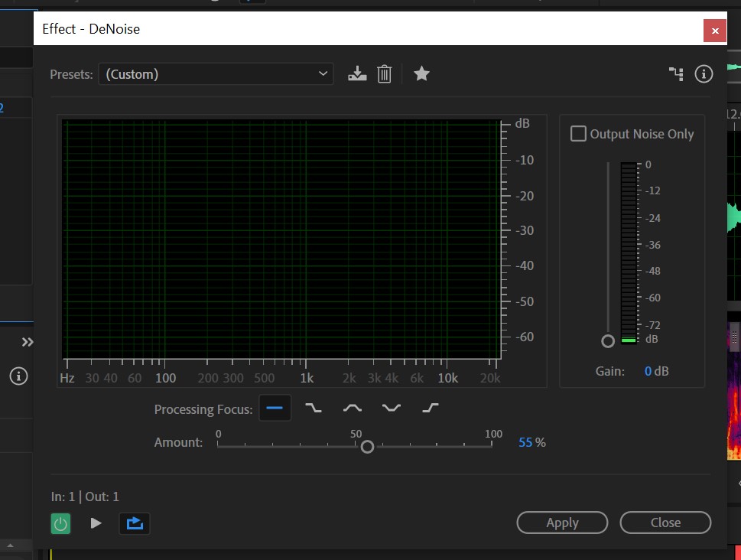Viewport: 741px width, 560px height.
Task: Mark preset as favorite with star icon
Action: pos(421,74)
